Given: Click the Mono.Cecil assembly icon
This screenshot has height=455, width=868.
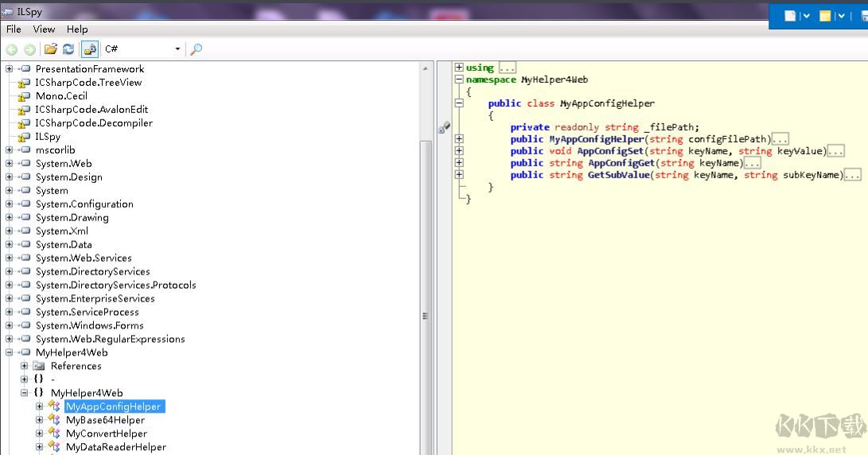Looking at the screenshot, I should [x=24, y=96].
